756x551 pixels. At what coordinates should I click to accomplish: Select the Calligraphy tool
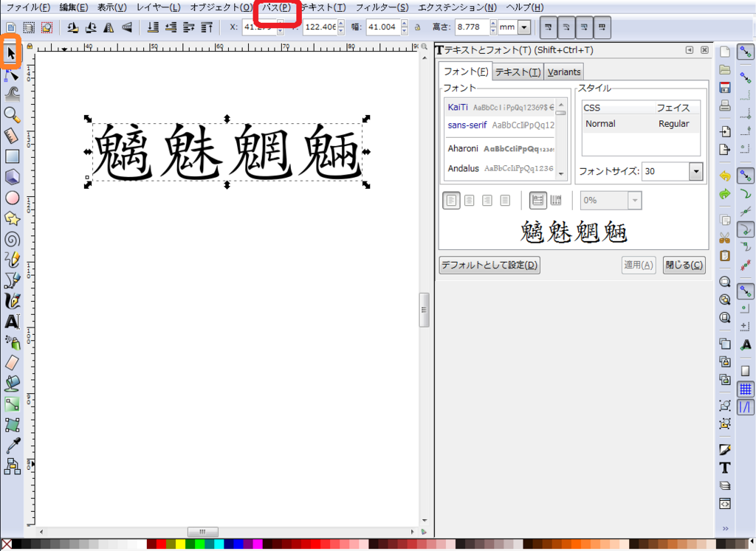[x=12, y=301]
